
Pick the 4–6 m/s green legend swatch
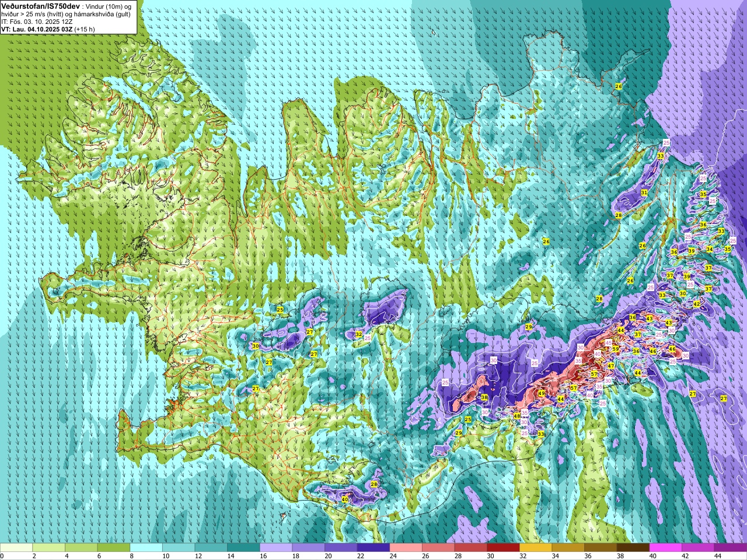click(81, 548)
